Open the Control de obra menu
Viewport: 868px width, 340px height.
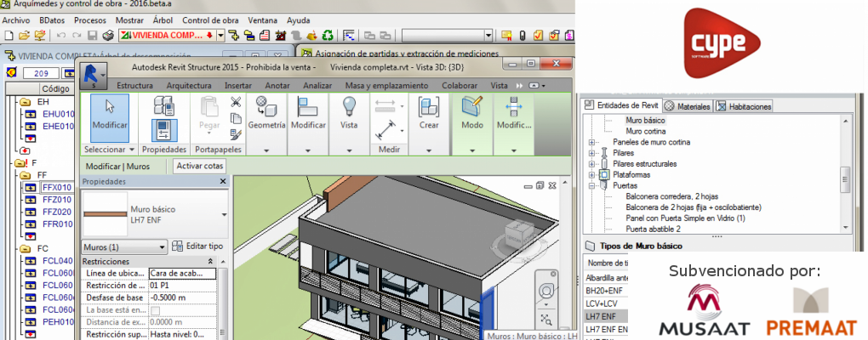[210, 20]
